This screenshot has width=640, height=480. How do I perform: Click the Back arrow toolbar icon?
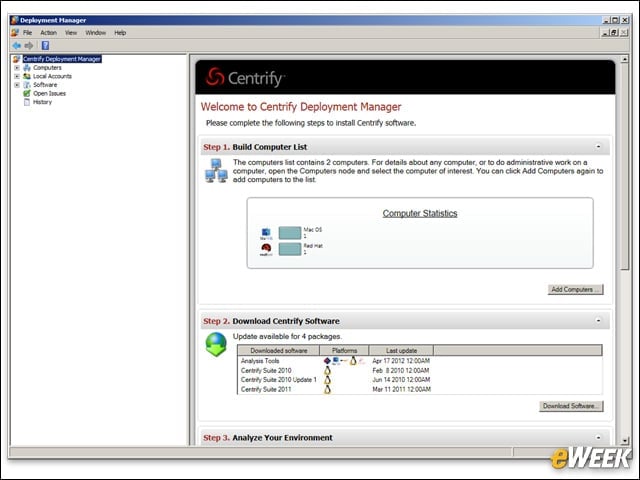pyautogui.click(x=16, y=45)
